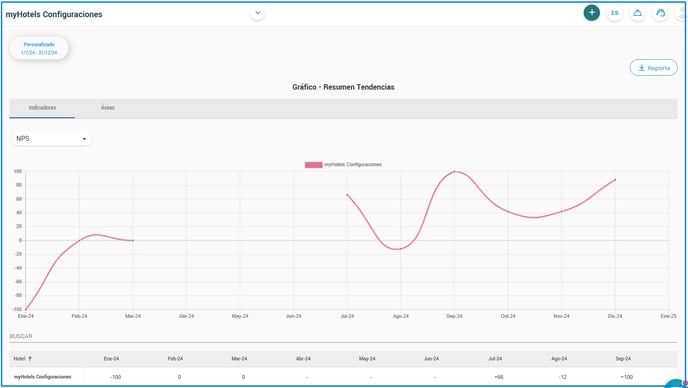
Task: Click the Jun-24 column header in table
Action: pyautogui.click(x=431, y=359)
